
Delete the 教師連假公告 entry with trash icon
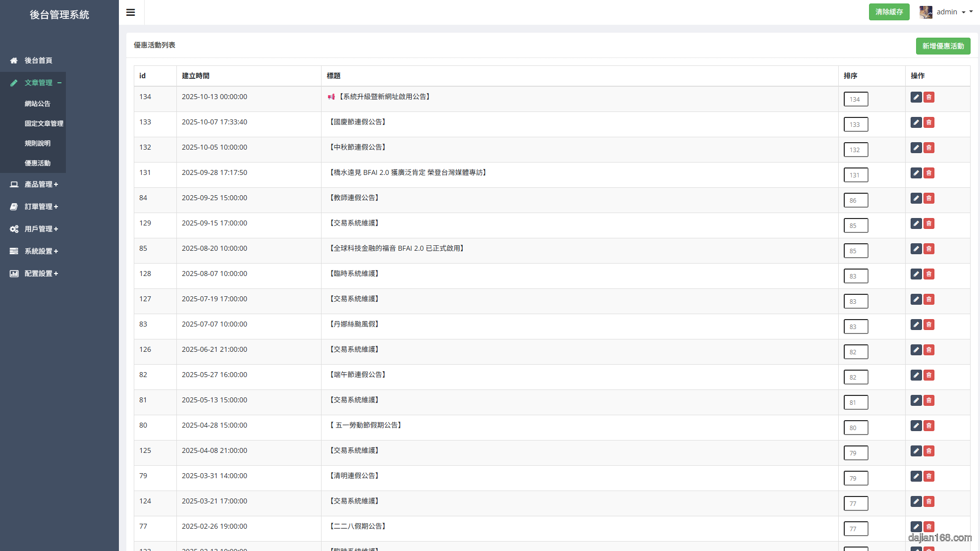coord(929,198)
